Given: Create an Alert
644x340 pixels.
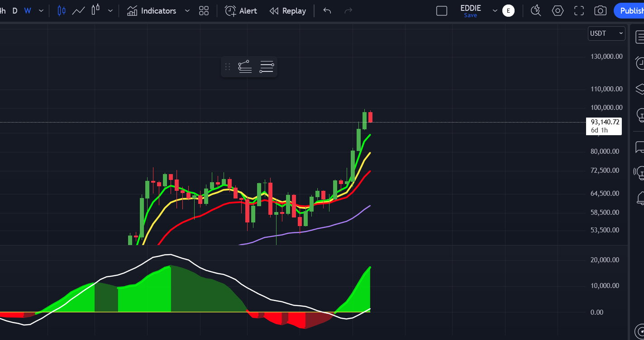Looking at the screenshot, I should (241, 11).
